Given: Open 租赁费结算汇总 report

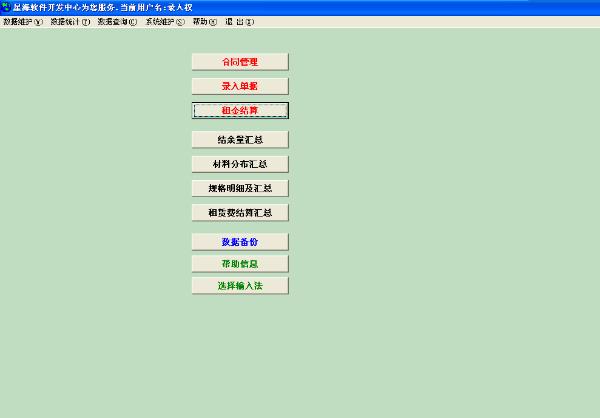Looking at the screenshot, I should click(x=240, y=212).
